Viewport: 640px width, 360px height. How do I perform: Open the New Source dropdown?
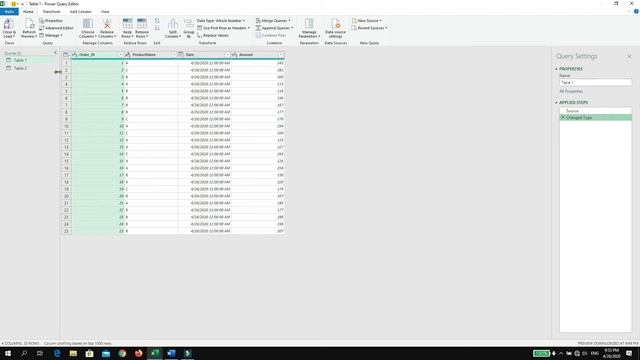click(367, 20)
